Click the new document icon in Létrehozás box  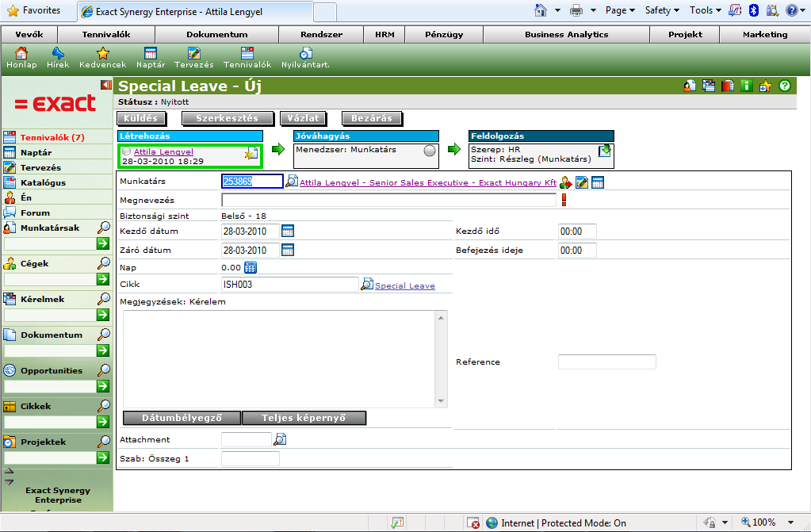click(x=252, y=153)
